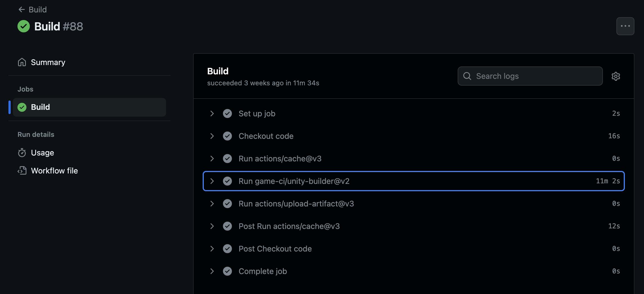
Task: Expand the Post Checkout code step
Action: point(212,249)
